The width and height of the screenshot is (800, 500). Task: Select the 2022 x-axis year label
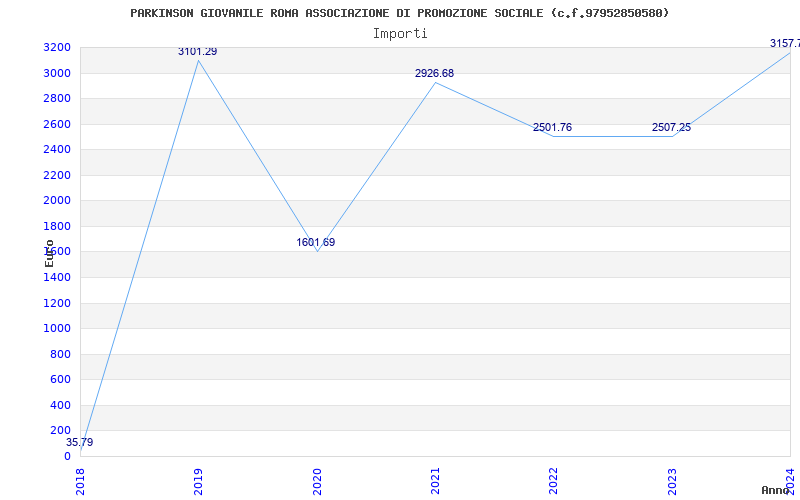[554, 481]
